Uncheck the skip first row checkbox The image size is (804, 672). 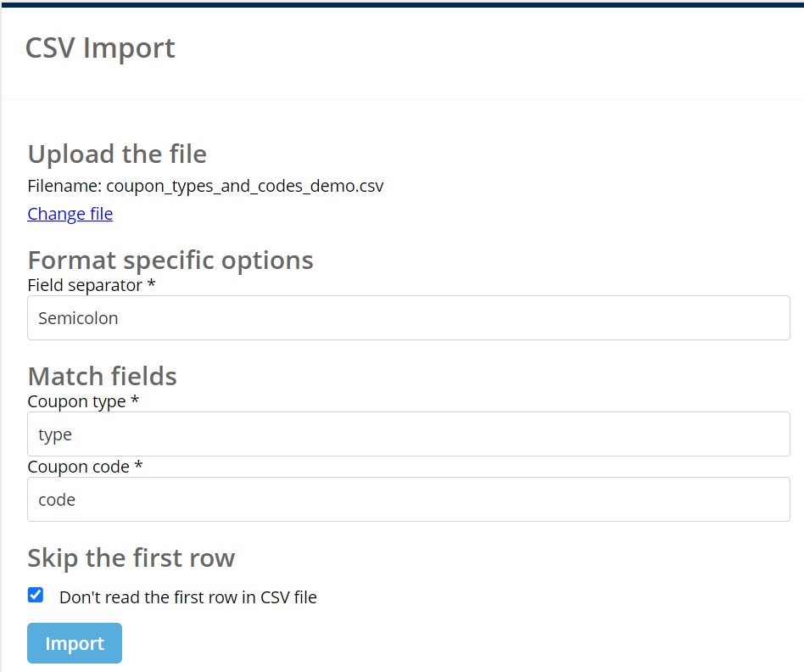(x=36, y=595)
